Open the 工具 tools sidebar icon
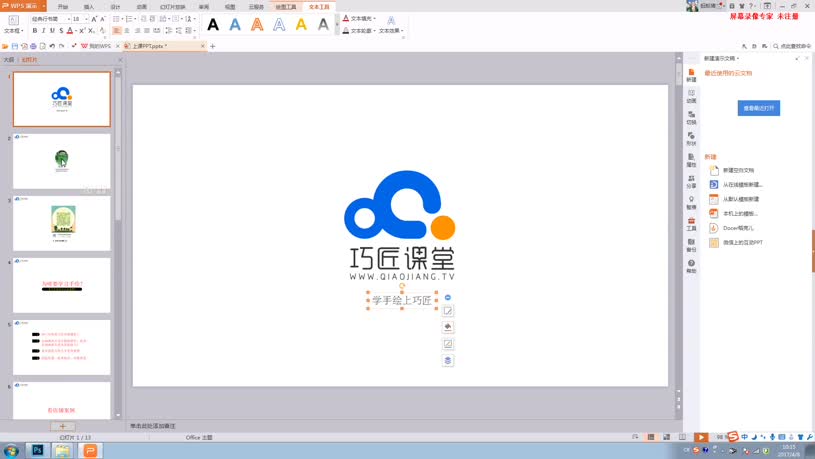 [x=691, y=224]
